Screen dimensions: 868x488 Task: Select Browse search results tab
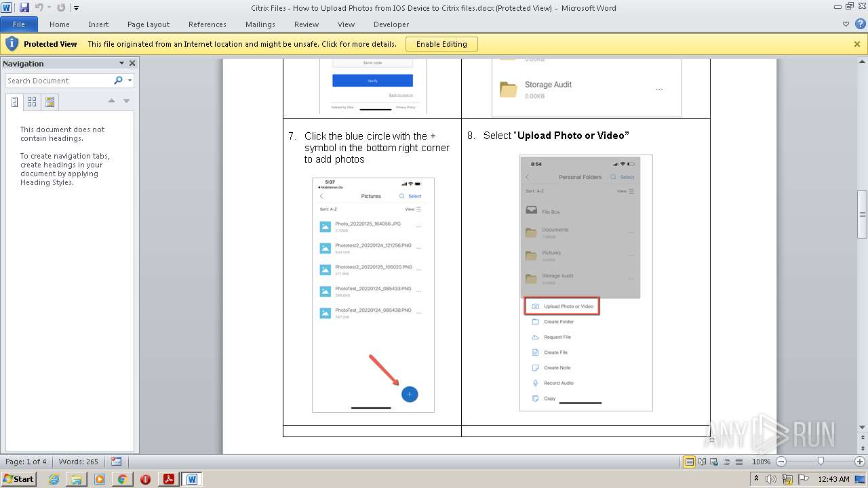[50, 102]
